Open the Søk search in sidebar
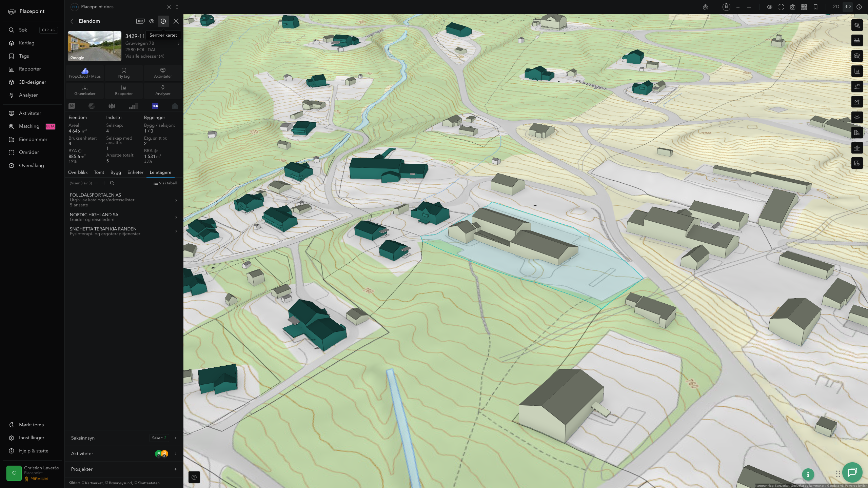Image resolution: width=868 pixels, height=488 pixels. coord(33,30)
